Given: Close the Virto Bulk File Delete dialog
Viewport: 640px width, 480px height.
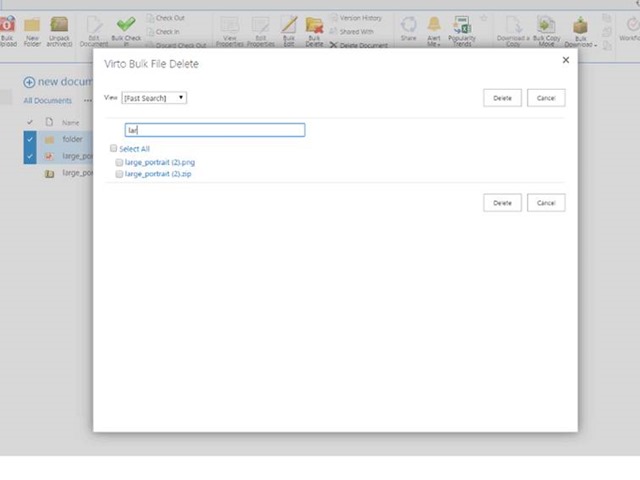Looking at the screenshot, I should pos(566,61).
